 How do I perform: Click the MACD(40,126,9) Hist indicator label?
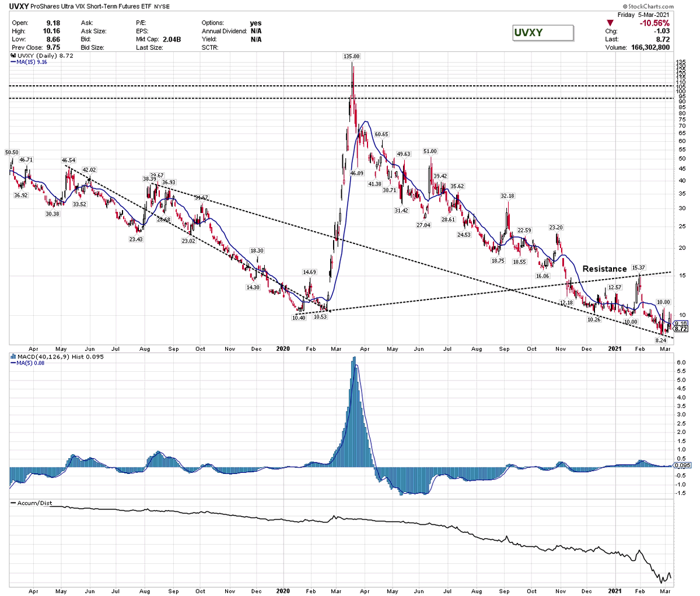[57, 356]
